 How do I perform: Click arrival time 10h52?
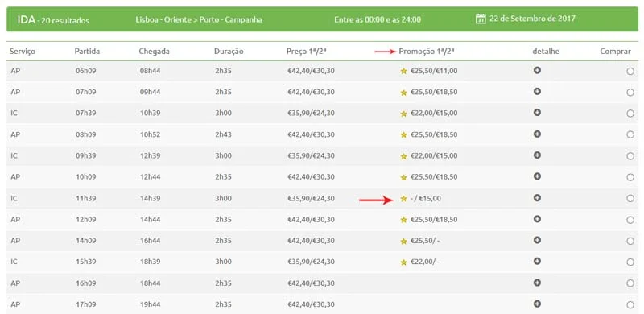click(x=150, y=134)
